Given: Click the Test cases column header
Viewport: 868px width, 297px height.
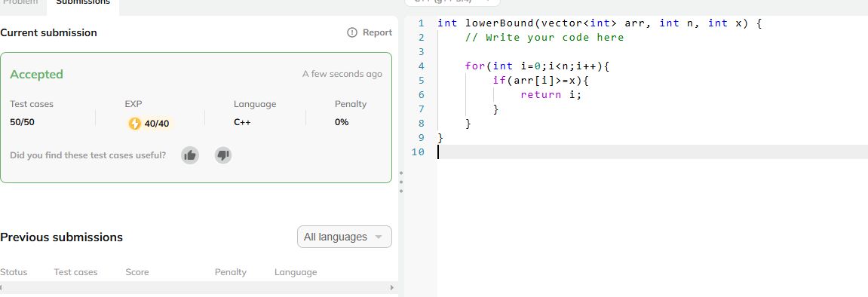Looking at the screenshot, I should [75, 272].
